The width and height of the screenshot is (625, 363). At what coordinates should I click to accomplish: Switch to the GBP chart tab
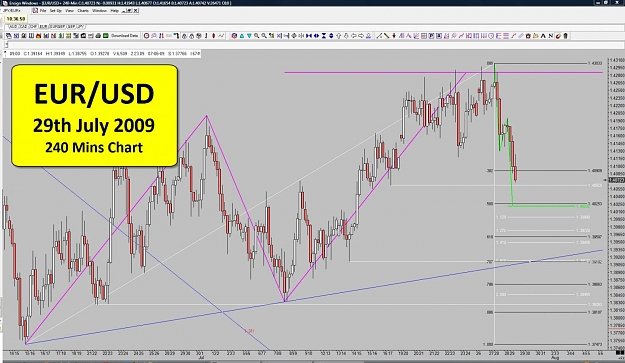click(71, 27)
